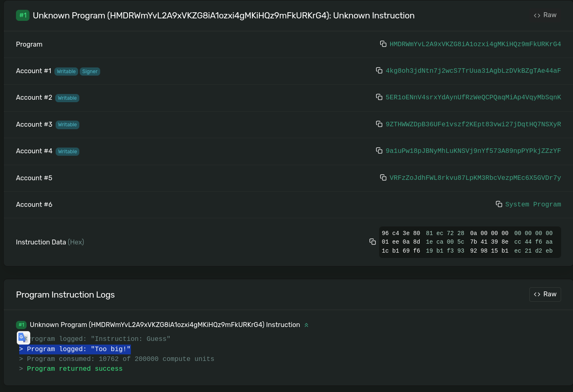Click the #1 instruction badge
Image resolution: width=573 pixels, height=392 pixels.
tap(23, 15)
